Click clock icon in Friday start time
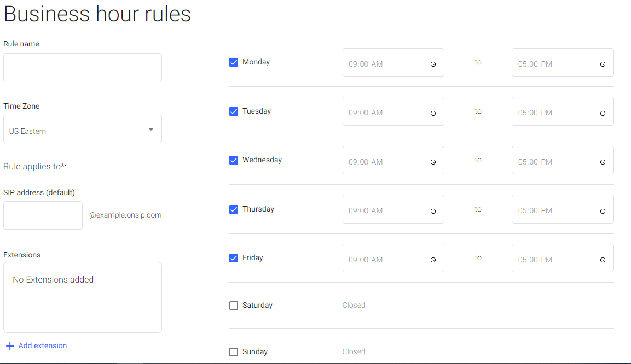This screenshot has width=631, height=364. click(x=433, y=260)
